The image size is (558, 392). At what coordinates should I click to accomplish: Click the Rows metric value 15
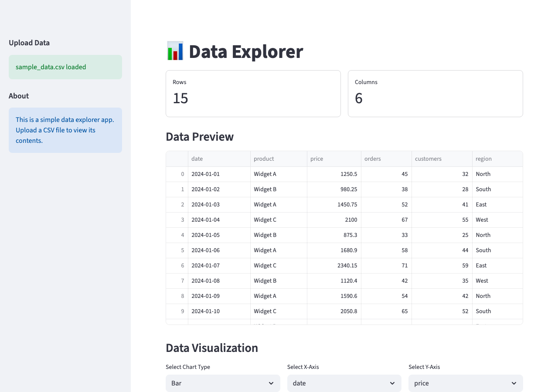180,98
